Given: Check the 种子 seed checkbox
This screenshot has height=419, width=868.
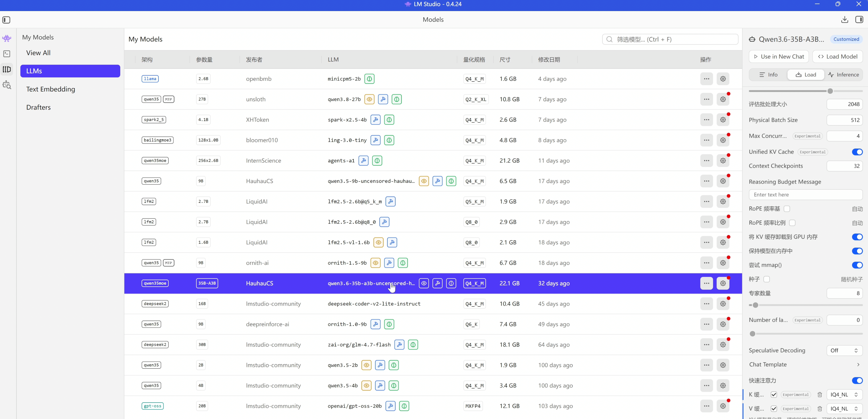Looking at the screenshot, I should click(766, 279).
